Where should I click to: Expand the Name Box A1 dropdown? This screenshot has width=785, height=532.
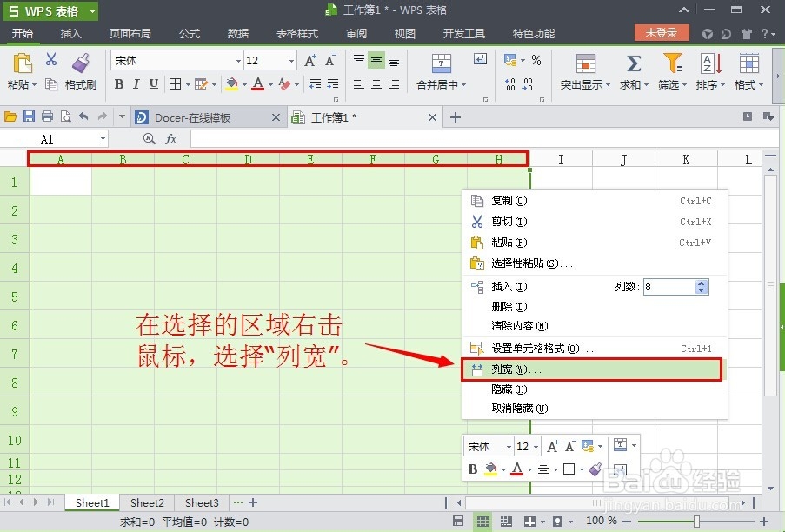click(x=103, y=138)
